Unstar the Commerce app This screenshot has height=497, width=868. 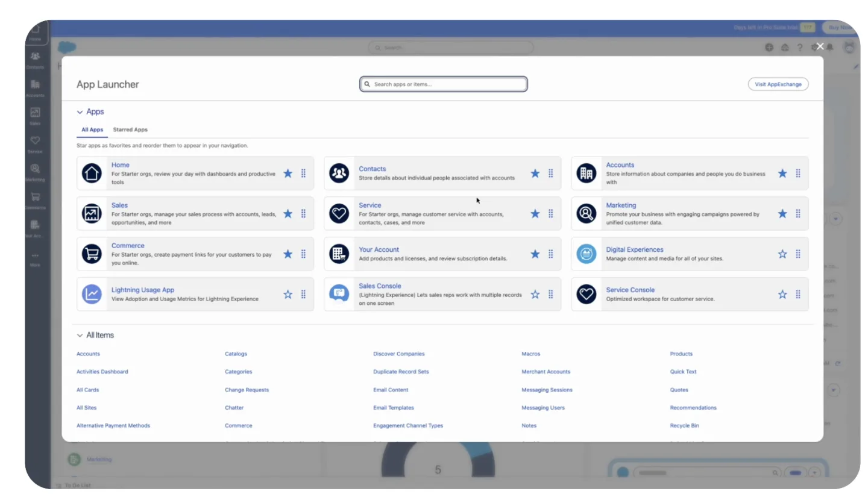click(x=288, y=254)
